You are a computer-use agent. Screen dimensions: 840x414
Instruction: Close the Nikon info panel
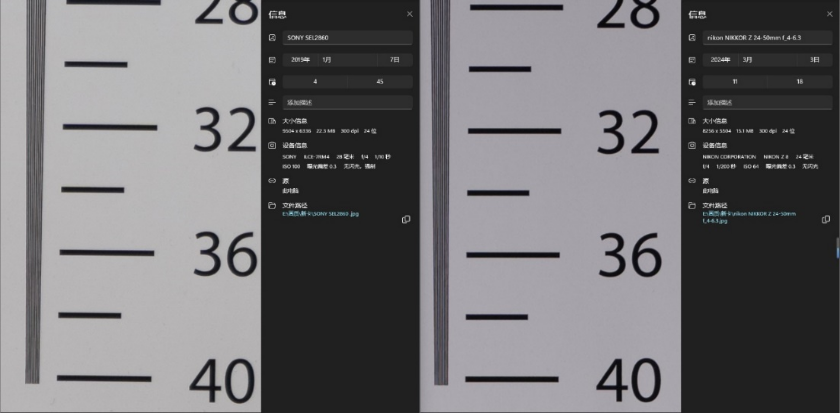tap(829, 14)
